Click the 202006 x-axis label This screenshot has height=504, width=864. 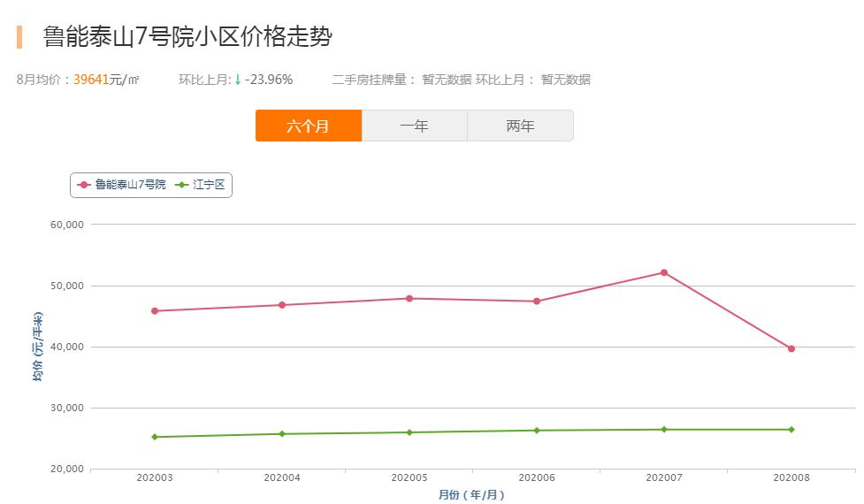[x=537, y=477]
